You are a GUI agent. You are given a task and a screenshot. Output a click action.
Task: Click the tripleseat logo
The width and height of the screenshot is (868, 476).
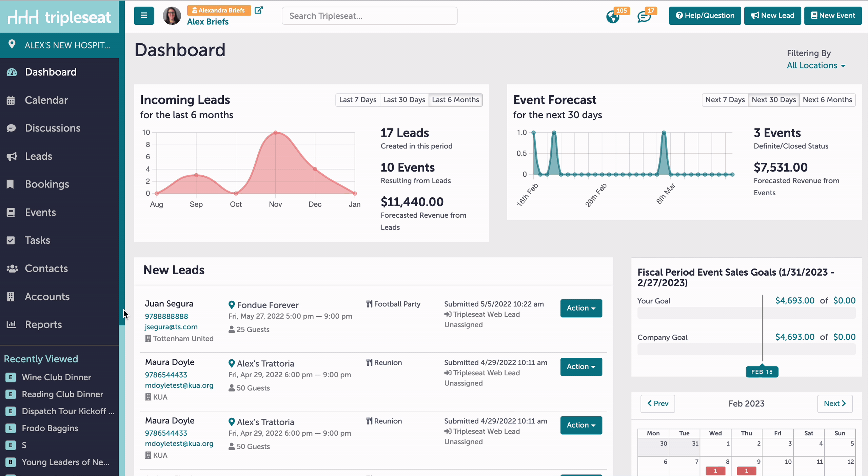(59, 17)
